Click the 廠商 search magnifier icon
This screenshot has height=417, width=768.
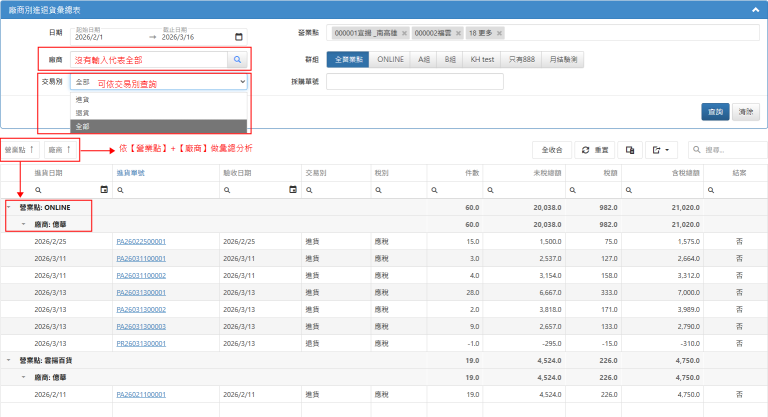238,60
